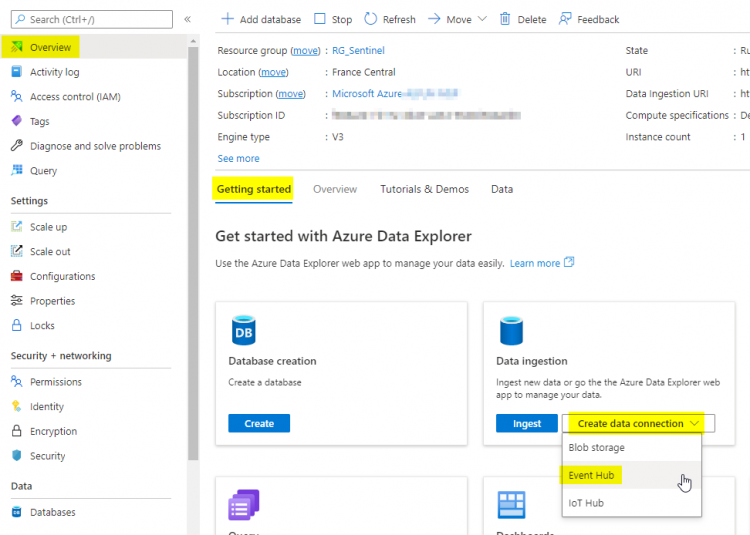The height and width of the screenshot is (535, 750).
Task: Click the Locks padlock icon
Action: [x=17, y=325]
